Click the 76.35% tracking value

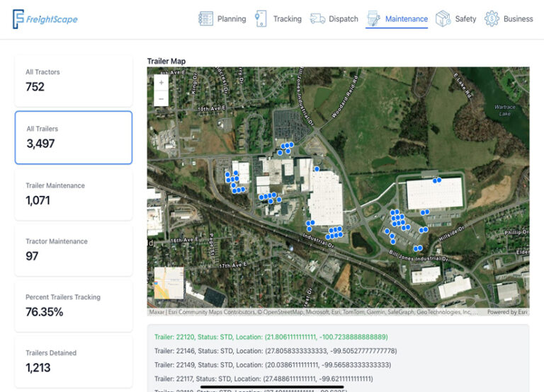click(x=45, y=312)
